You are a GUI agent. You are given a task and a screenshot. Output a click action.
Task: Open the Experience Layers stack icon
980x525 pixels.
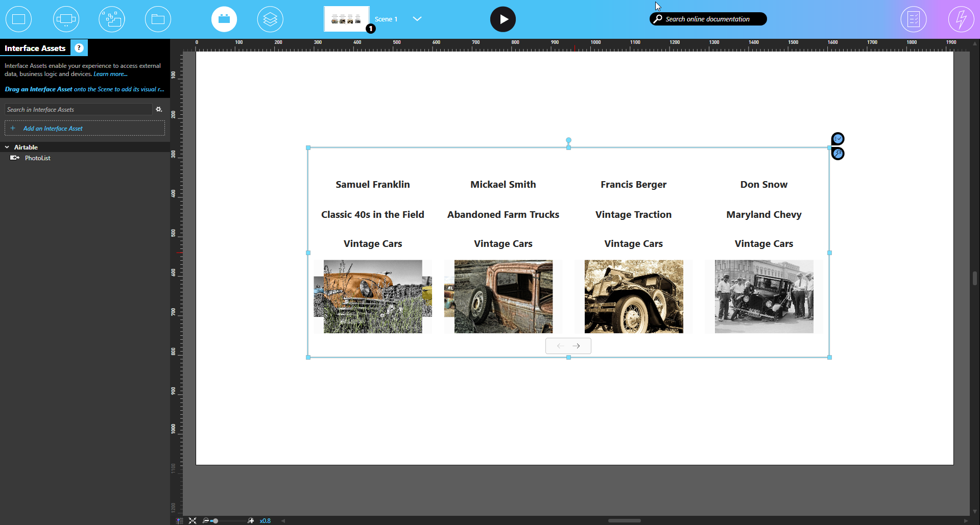(270, 19)
